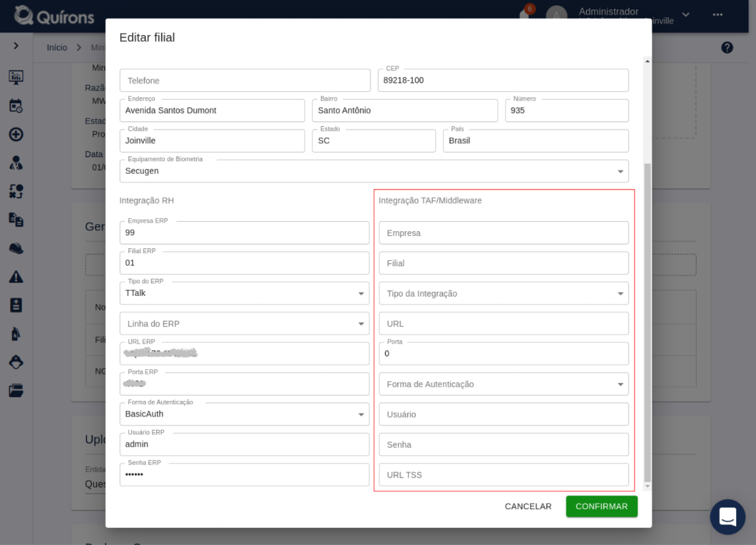Open the dashboard chart monitor icon
Image resolution: width=756 pixels, height=545 pixels.
(16, 77)
